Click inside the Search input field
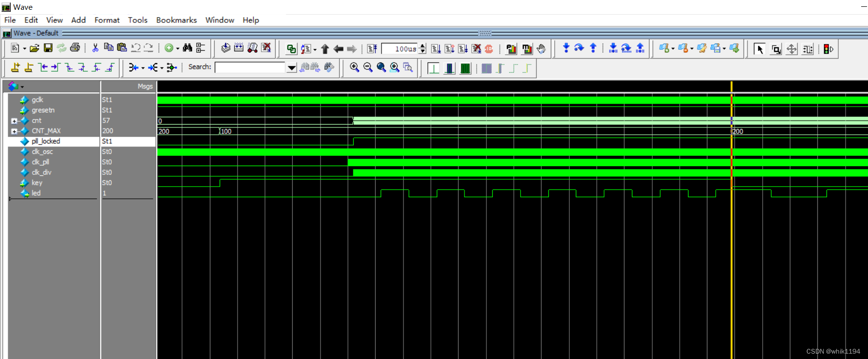Image resolution: width=868 pixels, height=359 pixels. tap(250, 67)
